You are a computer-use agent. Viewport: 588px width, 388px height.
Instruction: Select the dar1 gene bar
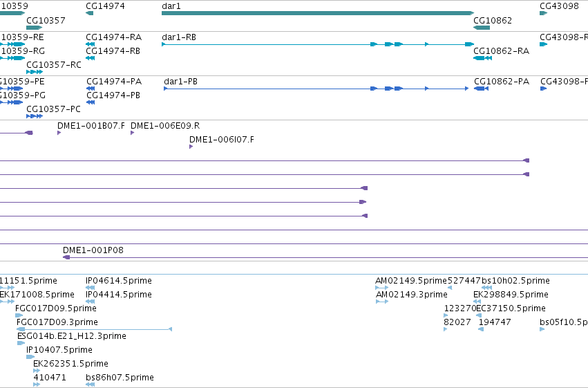[x=318, y=13]
